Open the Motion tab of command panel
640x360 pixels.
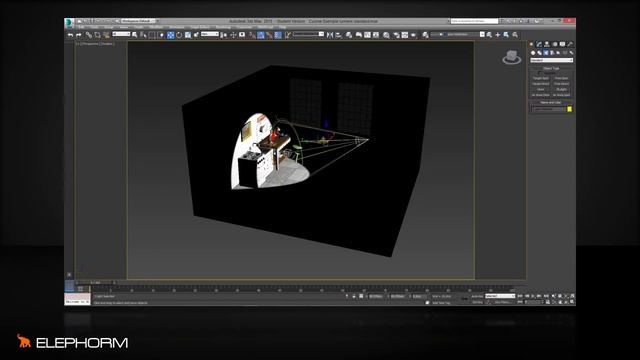click(x=555, y=44)
